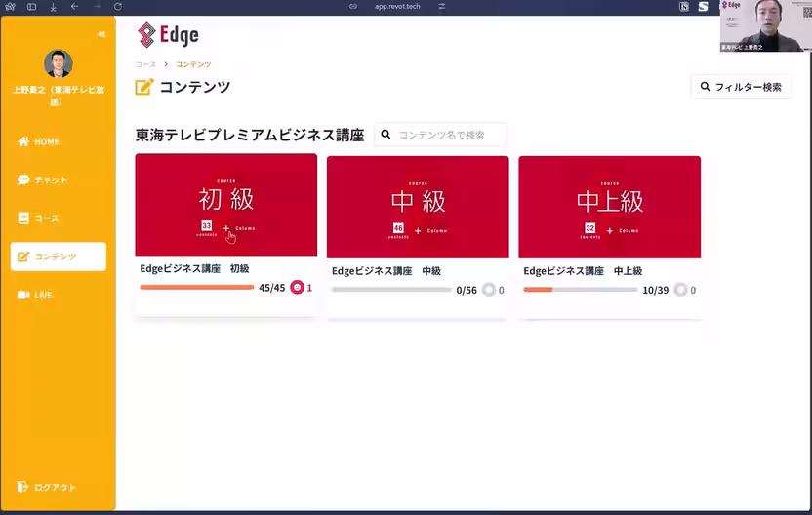Click コンテンツ in the breadcrumb

point(193,64)
